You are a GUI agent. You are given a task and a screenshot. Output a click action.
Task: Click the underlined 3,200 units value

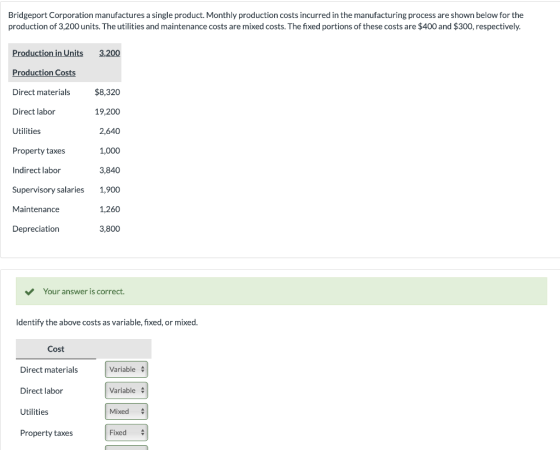(x=110, y=53)
